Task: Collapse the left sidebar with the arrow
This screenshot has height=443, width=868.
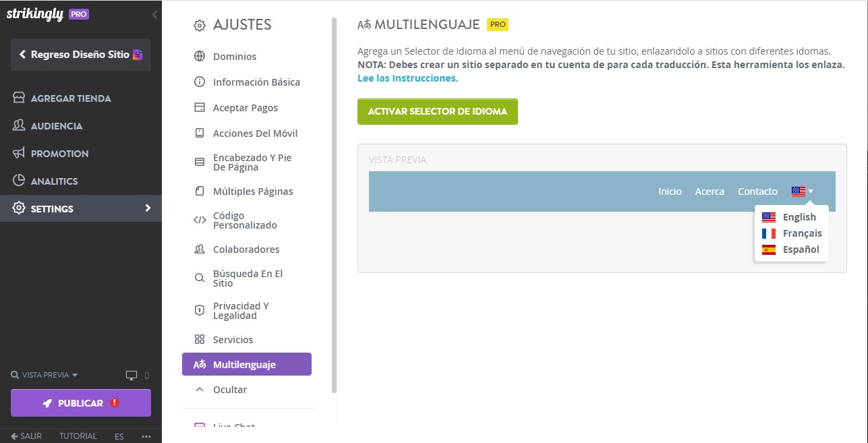Action: (x=154, y=14)
